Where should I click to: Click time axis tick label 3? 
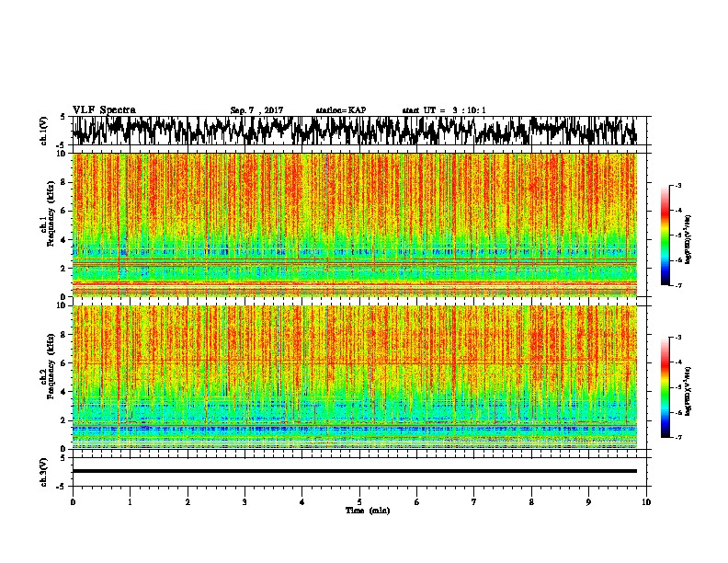245,502
